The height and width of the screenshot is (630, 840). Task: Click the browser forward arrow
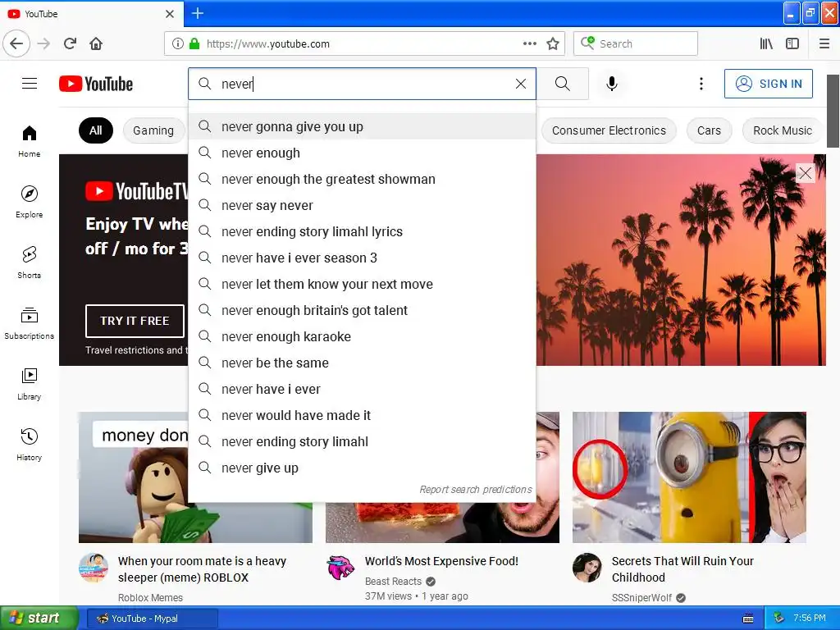point(44,43)
